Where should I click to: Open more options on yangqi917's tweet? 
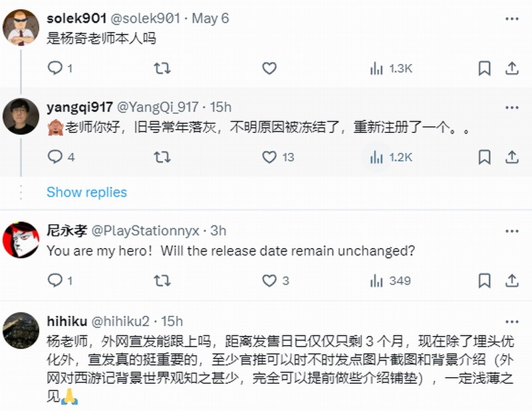[511, 106]
